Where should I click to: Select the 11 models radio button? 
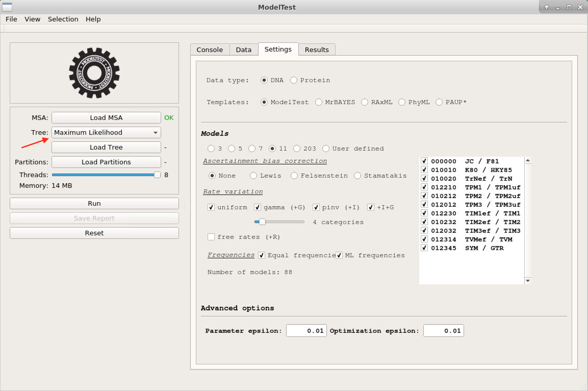click(x=272, y=149)
